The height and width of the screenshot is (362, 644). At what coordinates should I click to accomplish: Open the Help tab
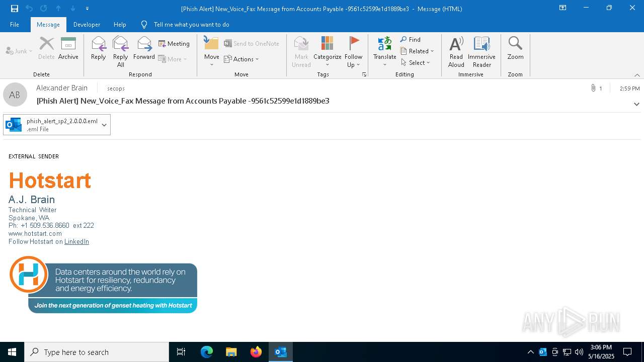click(x=120, y=24)
